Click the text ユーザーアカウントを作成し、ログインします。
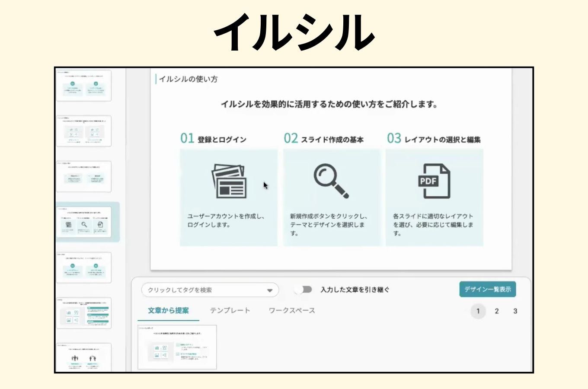The image size is (588, 389). point(226,220)
